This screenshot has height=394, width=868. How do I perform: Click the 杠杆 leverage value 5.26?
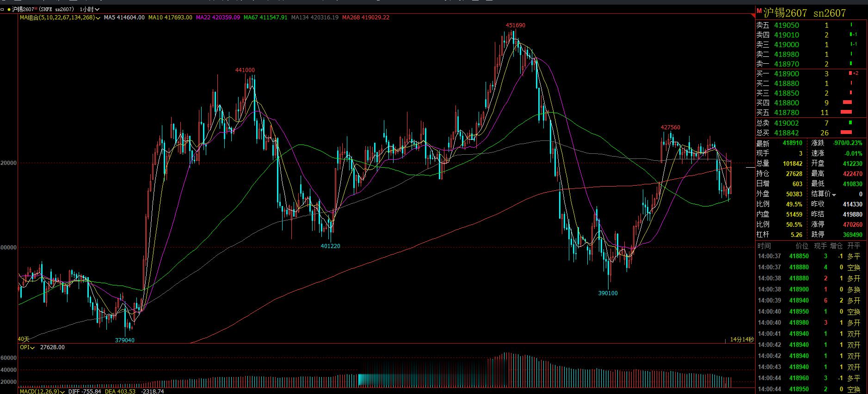(796, 235)
